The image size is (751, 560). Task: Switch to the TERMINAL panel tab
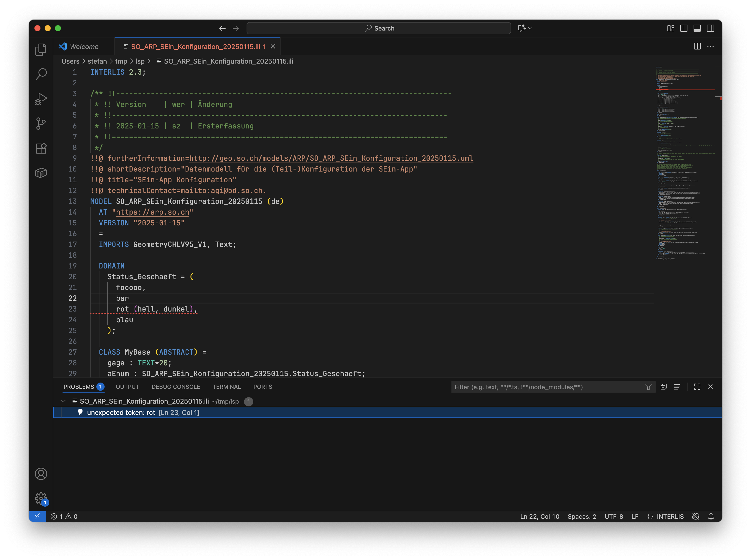(x=226, y=387)
